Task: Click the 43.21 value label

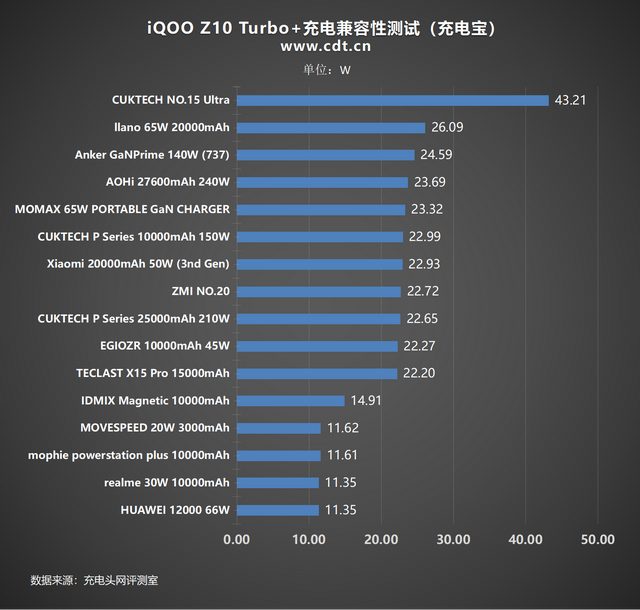Action: point(570,100)
